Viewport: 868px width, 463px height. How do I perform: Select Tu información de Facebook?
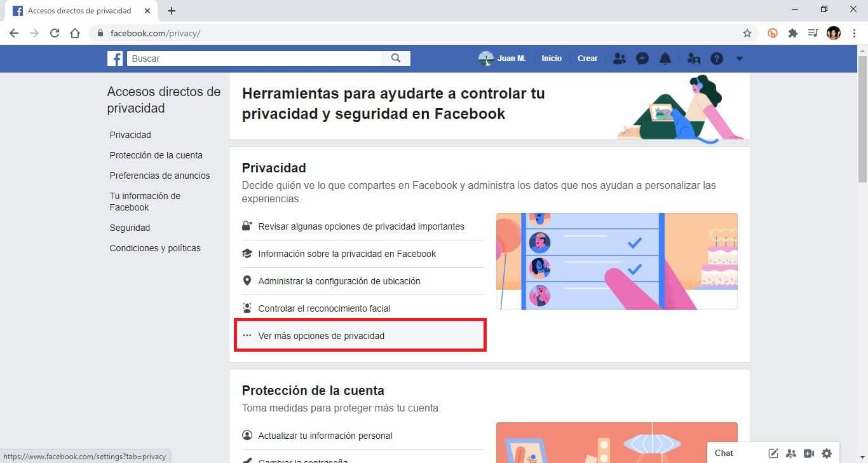click(x=145, y=202)
